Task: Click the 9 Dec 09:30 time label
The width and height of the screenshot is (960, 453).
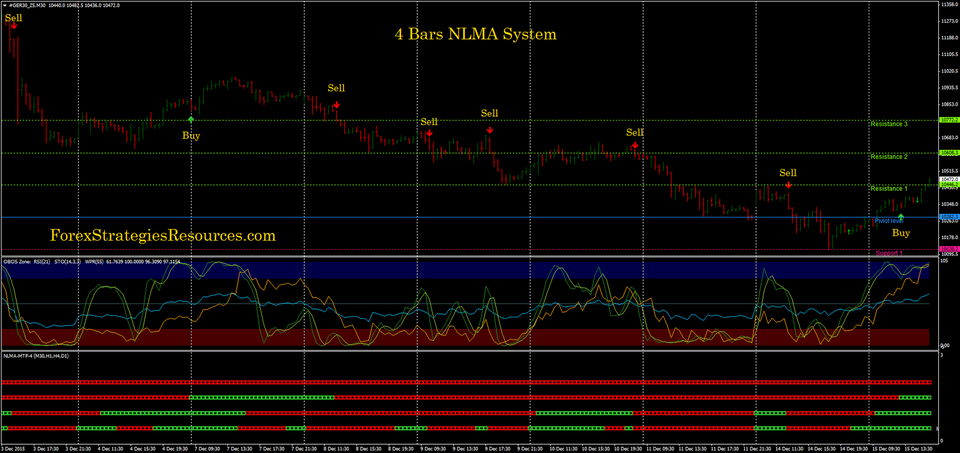Action: 432,449
